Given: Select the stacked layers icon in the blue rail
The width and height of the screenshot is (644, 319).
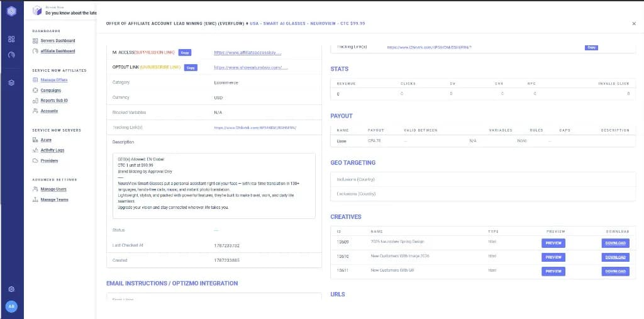Looking at the screenshot, I should pyautogui.click(x=11, y=82).
